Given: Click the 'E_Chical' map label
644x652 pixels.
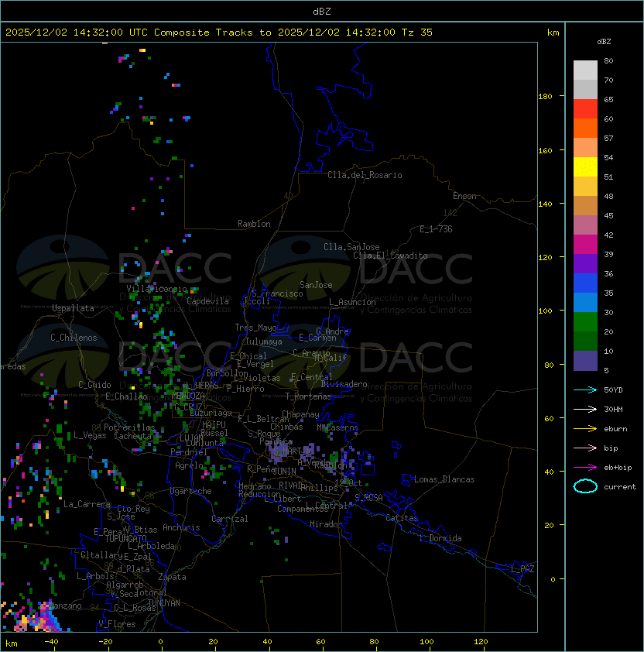Looking at the screenshot, I should click(x=248, y=356).
